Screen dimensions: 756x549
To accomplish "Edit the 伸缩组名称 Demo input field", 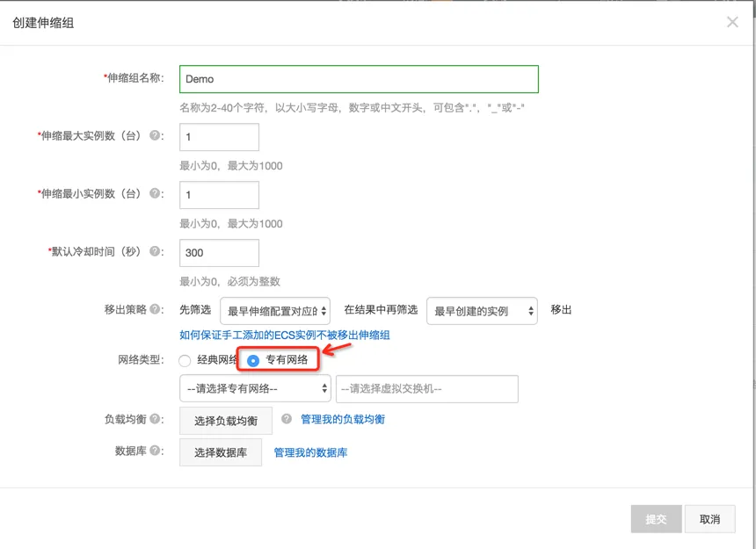I will coord(359,78).
